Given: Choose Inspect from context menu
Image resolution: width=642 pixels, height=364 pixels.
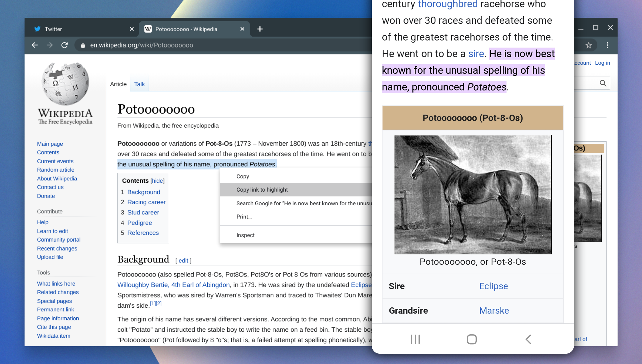Looking at the screenshot, I should pyautogui.click(x=245, y=235).
